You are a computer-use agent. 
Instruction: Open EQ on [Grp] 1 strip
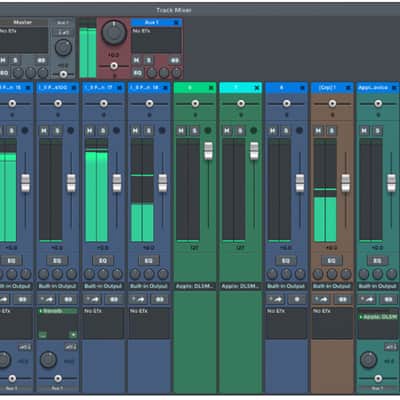tap(331, 260)
